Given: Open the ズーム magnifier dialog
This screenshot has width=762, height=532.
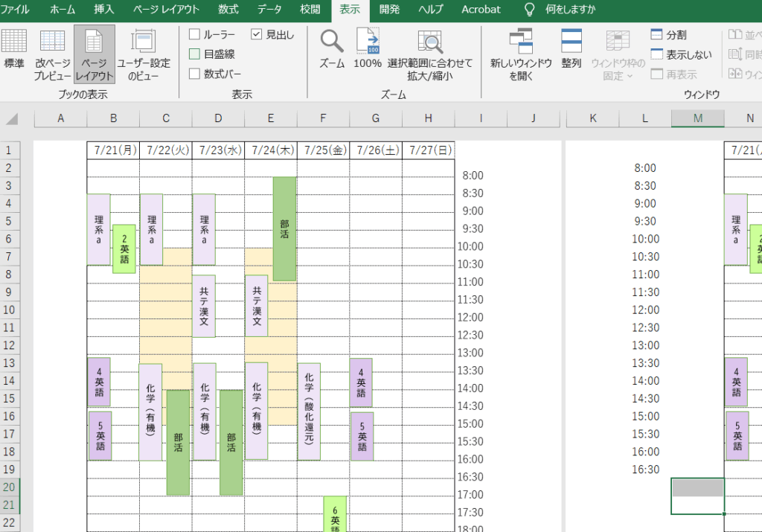Looking at the screenshot, I should [332, 48].
